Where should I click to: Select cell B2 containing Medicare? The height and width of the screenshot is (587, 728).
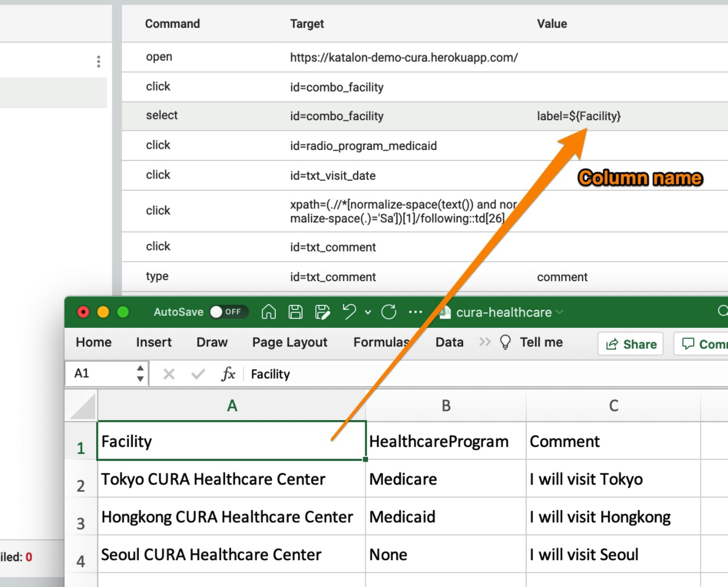445,479
